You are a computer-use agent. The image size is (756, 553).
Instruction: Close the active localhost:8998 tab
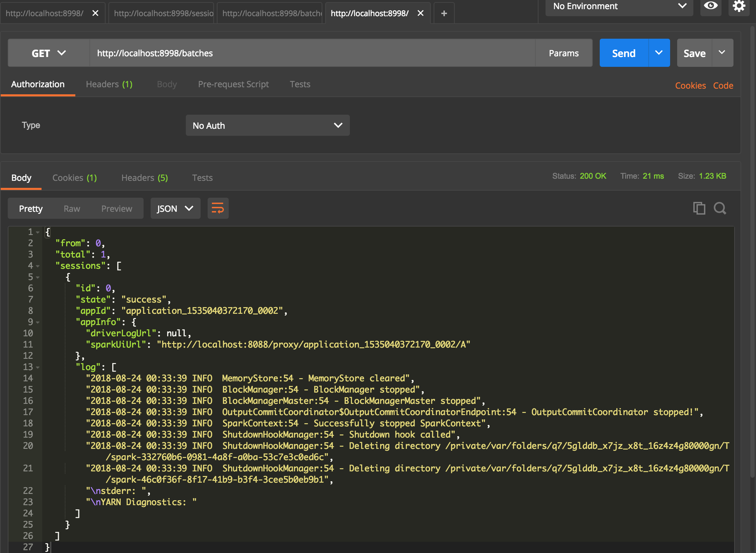point(420,13)
